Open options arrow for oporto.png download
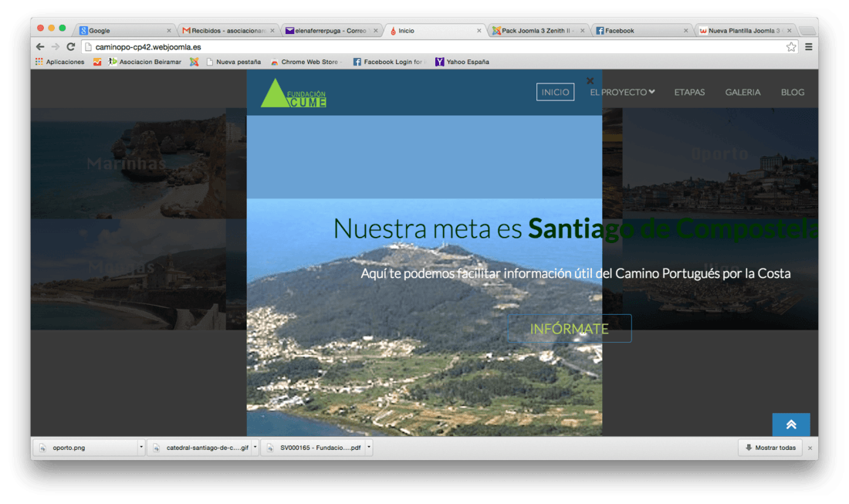The image size is (849, 504). pyautogui.click(x=141, y=448)
